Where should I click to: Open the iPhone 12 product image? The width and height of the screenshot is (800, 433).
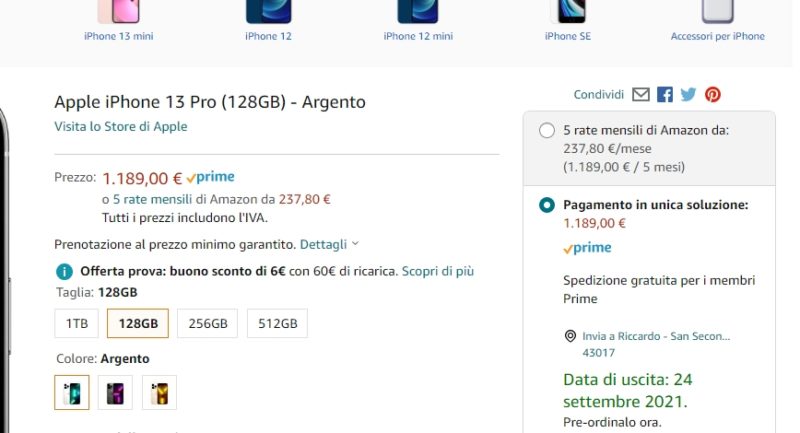click(x=268, y=11)
